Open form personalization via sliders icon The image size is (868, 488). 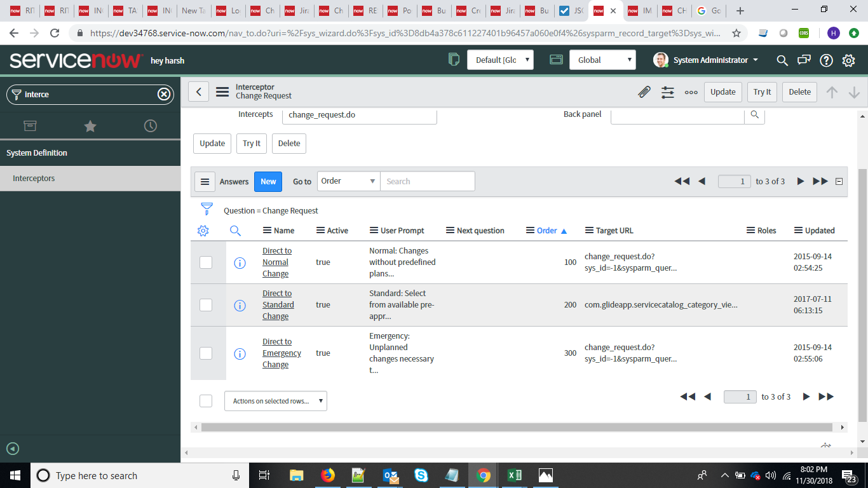(667, 91)
